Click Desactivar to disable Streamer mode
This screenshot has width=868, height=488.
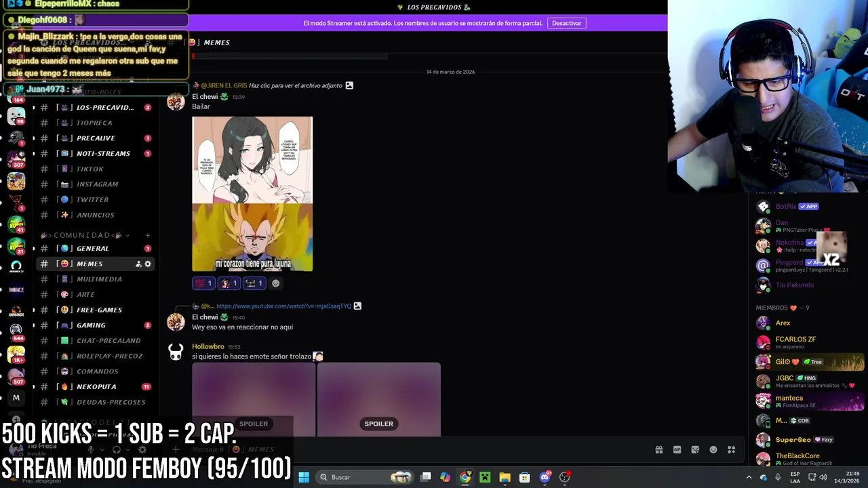tap(566, 23)
